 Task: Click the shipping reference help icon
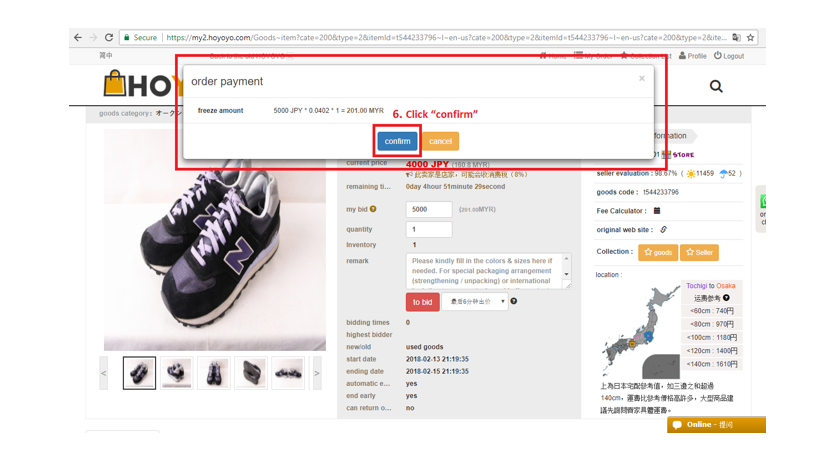(726, 298)
